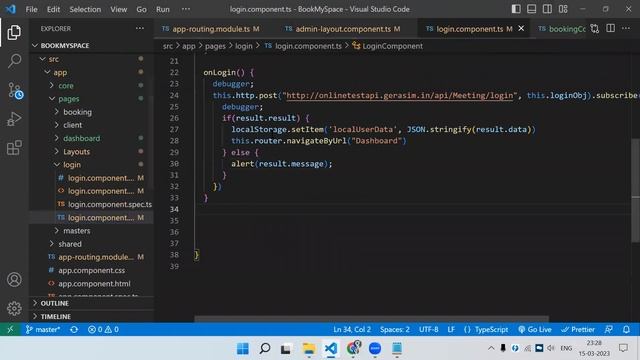
Task: Expand the TIMELINE section
Action: 55,316
